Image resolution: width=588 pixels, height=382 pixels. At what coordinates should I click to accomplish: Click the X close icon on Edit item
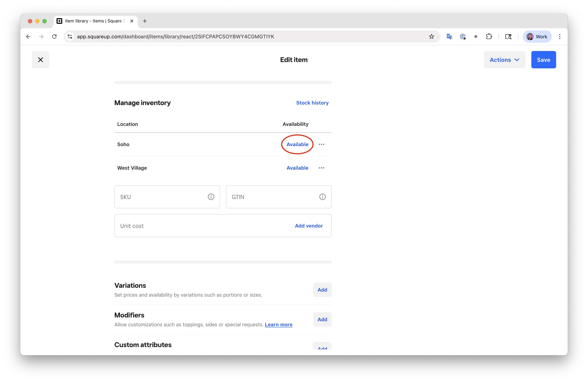pos(41,60)
